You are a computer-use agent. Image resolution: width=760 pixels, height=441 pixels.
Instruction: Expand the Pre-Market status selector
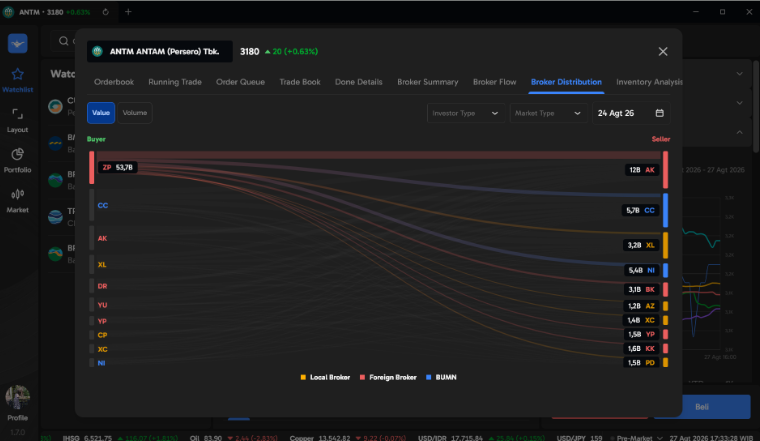(x=637, y=438)
